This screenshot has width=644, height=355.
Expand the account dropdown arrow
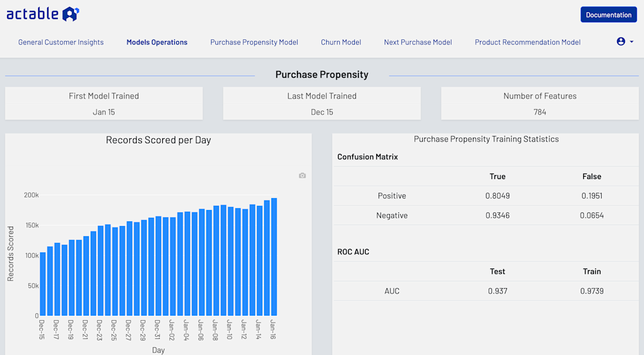[631, 42]
